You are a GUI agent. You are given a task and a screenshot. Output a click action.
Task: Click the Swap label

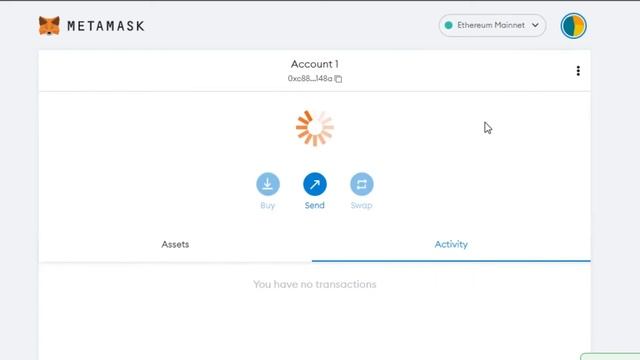click(x=362, y=205)
